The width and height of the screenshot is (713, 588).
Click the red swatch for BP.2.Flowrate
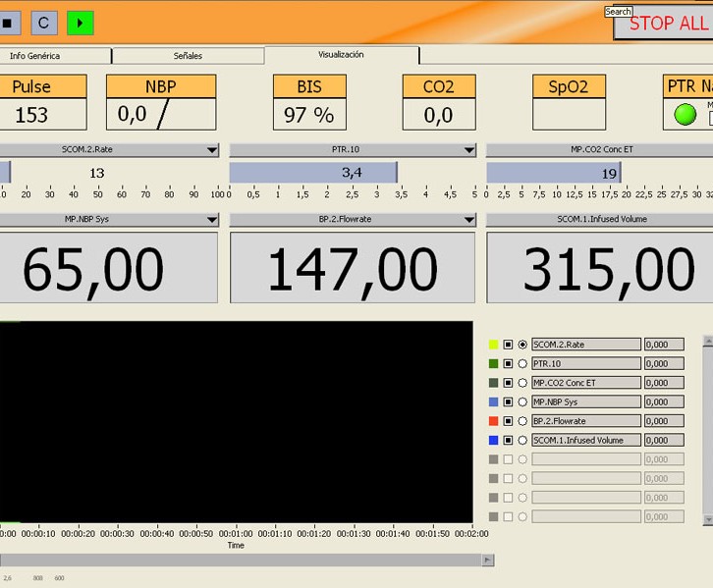pyautogui.click(x=493, y=421)
